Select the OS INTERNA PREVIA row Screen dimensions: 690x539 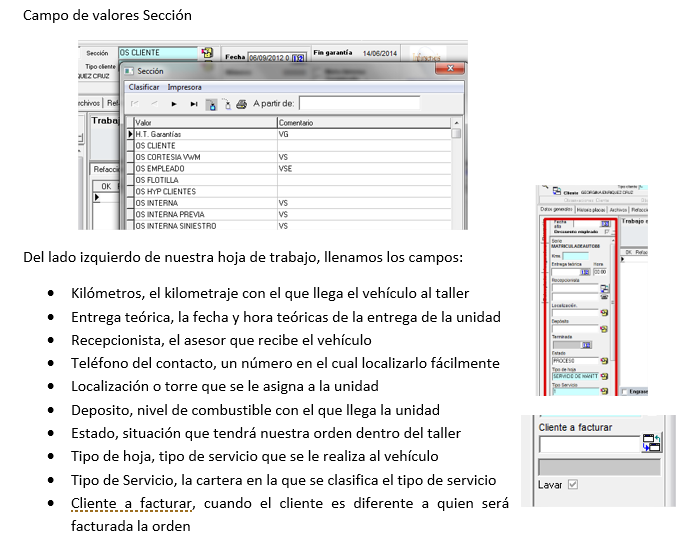(289, 214)
